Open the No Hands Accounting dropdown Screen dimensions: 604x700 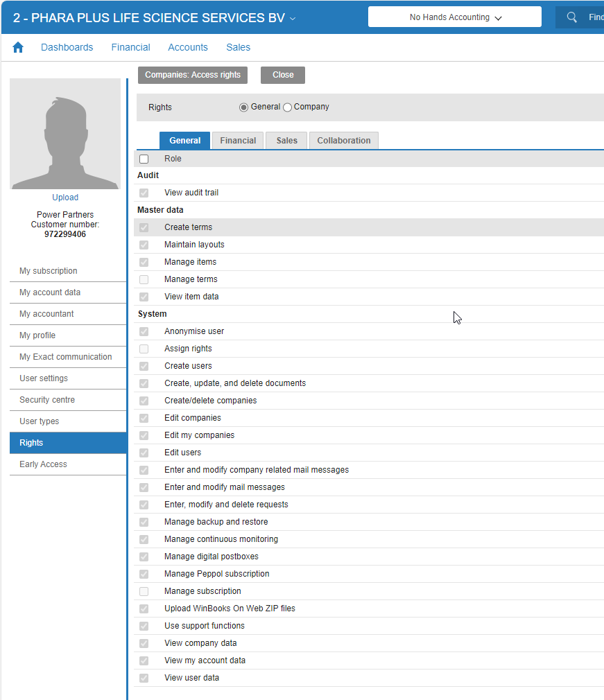tap(455, 17)
